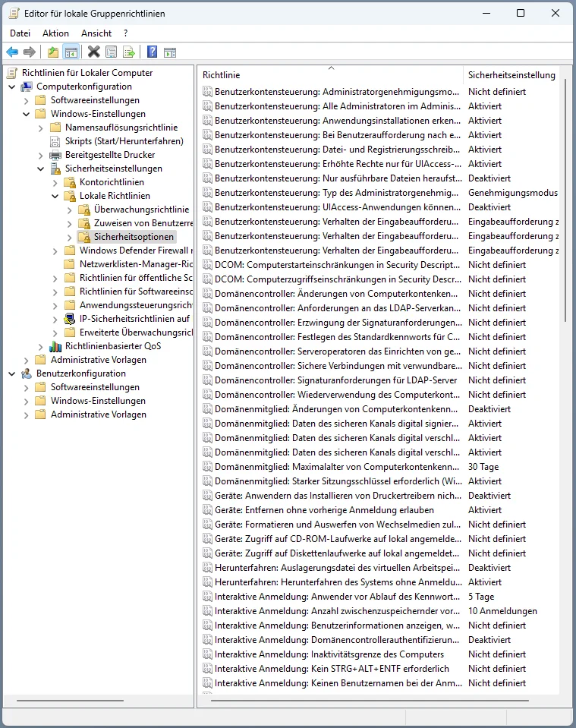Select Richtlinien für öffentliche Schlüssel tree item
This screenshot has height=728, width=576.
tap(136, 278)
